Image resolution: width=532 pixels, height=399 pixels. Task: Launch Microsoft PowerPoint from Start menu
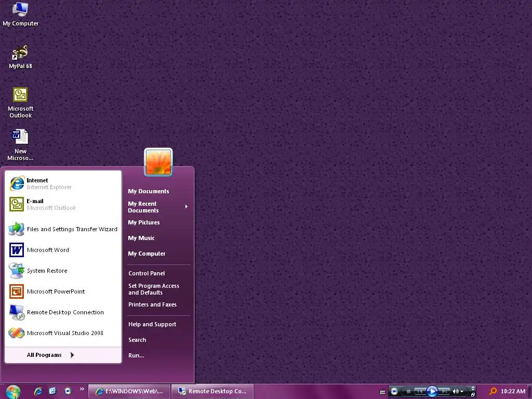tap(63, 291)
